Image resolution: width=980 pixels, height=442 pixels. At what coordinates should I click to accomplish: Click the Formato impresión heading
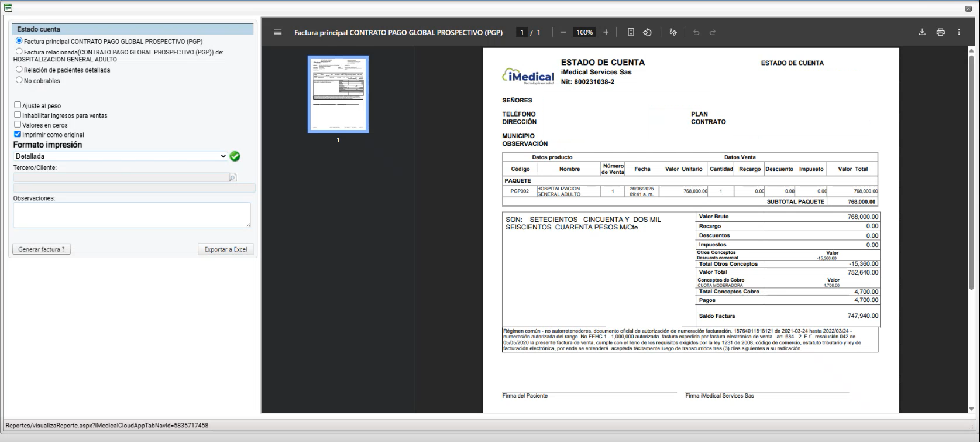pos(47,145)
